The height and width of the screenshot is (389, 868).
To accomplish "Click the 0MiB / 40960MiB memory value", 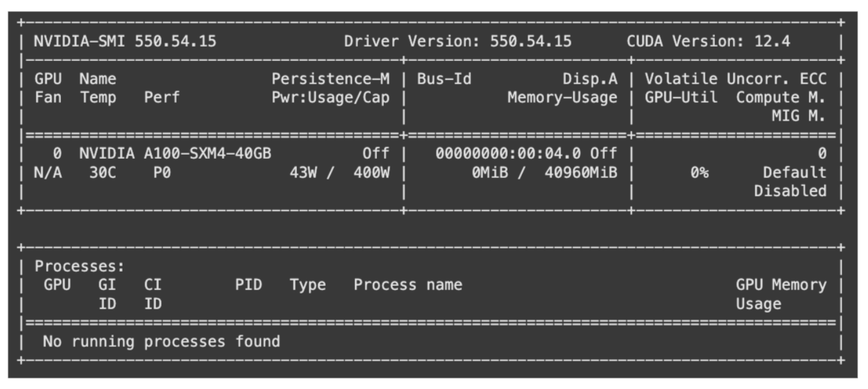I will click(545, 173).
